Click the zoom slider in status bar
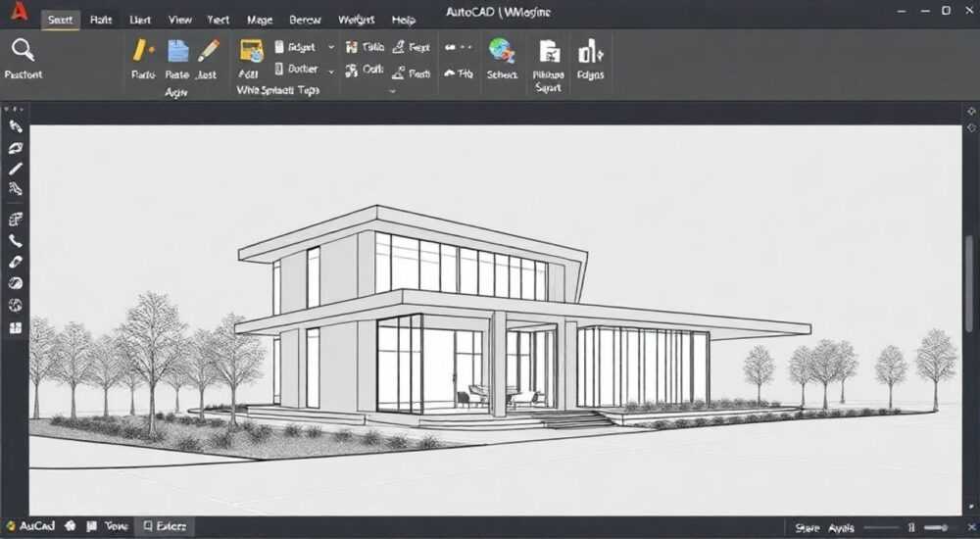The width and height of the screenshot is (980, 539). pos(936,528)
